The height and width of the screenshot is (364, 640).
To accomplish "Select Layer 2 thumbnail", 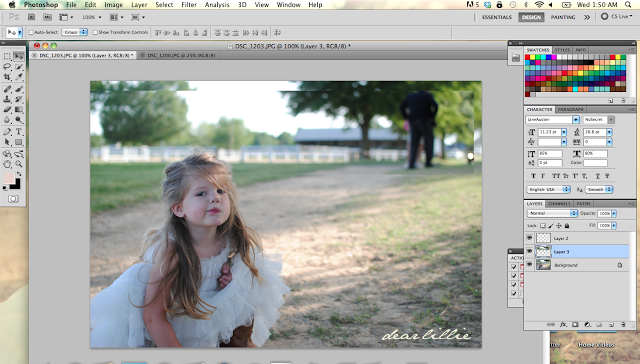I will (543, 238).
